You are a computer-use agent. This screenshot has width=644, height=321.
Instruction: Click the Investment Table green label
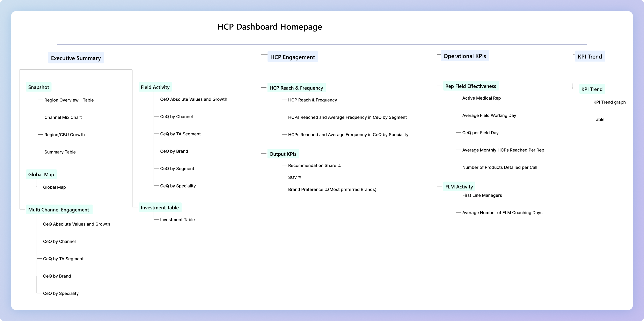tap(160, 207)
